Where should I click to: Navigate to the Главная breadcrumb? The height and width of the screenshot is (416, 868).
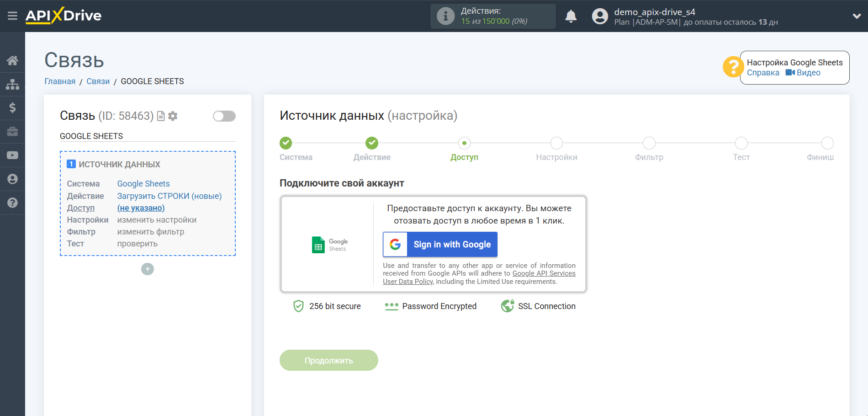click(x=59, y=81)
